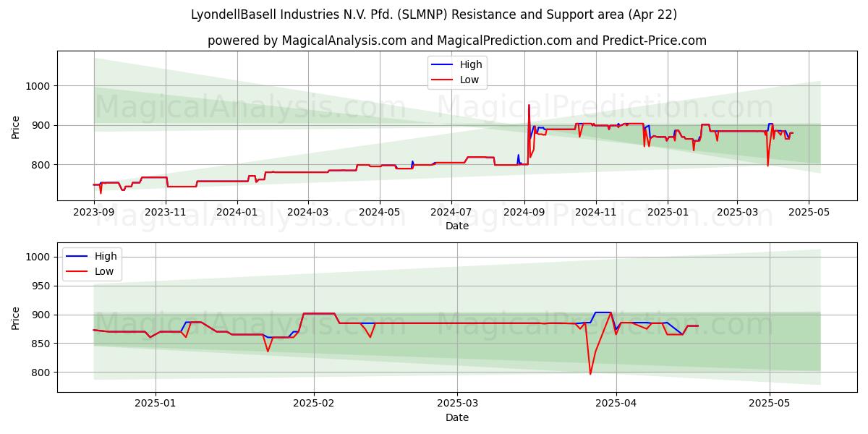Click the 2025-03 x-axis label, top chart
This screenshot has height=434, width=868.
pyautogui.click(x=737, y=212)
